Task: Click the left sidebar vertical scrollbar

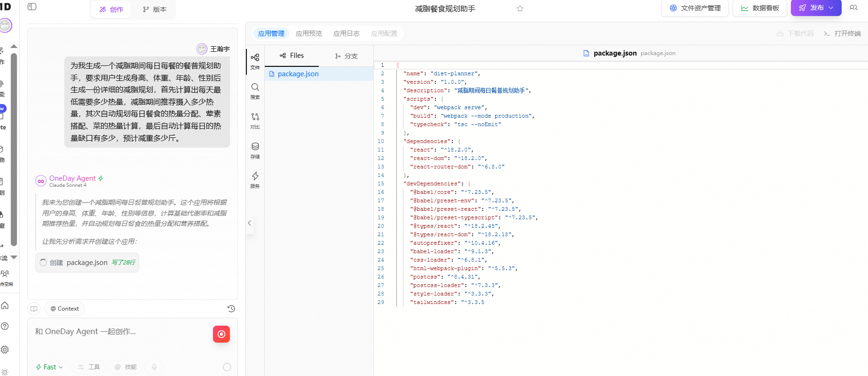Action: 14,150
